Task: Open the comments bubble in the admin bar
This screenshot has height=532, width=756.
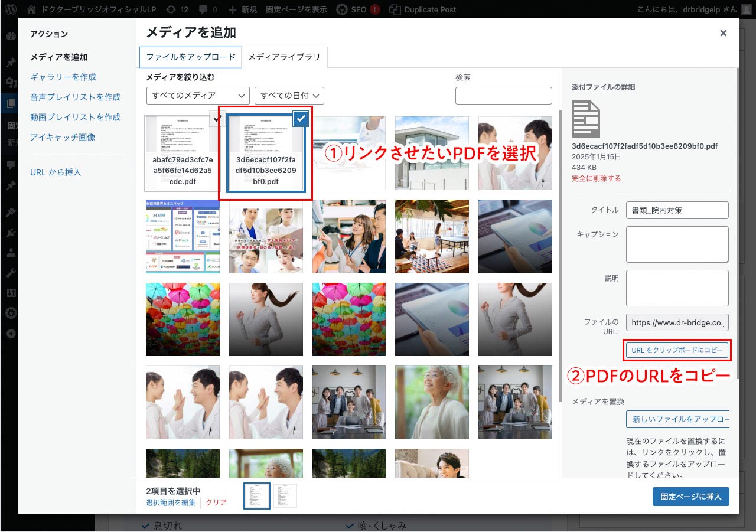Action: (x=208, y=9)
